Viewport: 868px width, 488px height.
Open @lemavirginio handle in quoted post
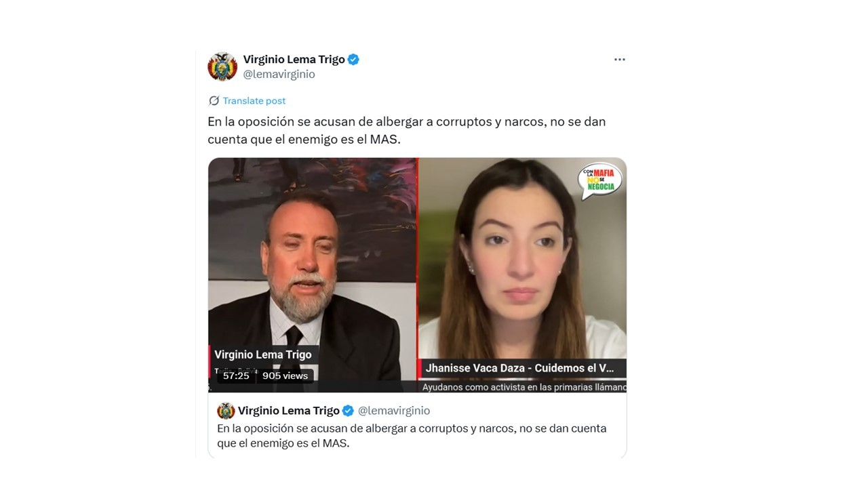(394, 411)
